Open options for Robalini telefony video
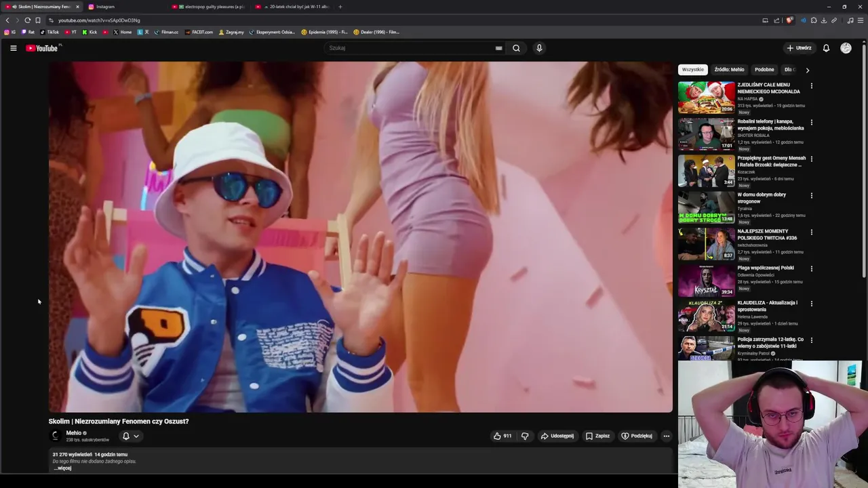 (811, 123)
